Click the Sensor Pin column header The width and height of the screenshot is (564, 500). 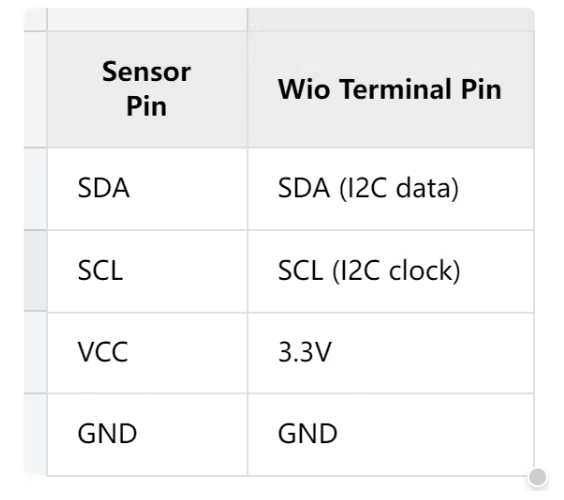(147, 89)
